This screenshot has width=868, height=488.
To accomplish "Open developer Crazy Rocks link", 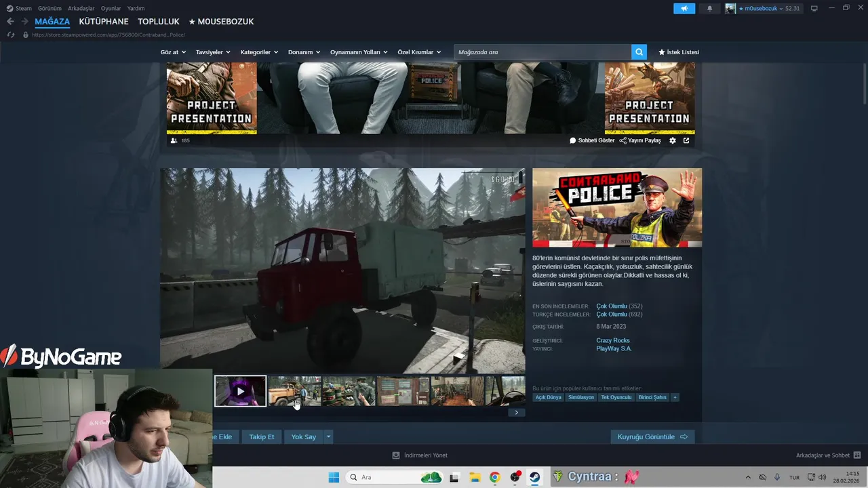I will point(613,340).
